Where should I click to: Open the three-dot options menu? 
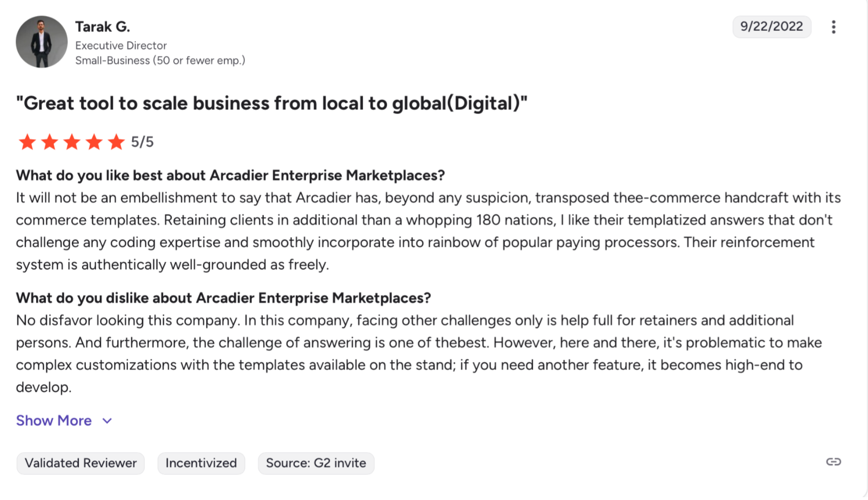(x=833, y=27)
